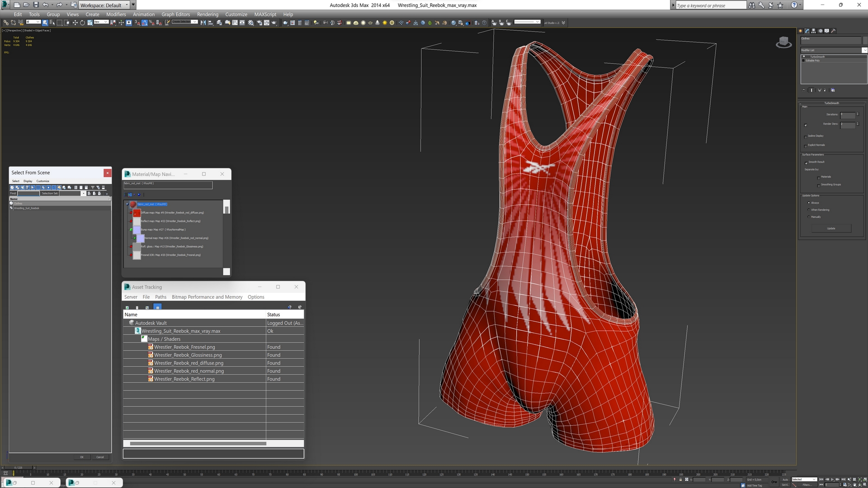Open the Graph Editors menu
The width and height of the screenshot is (868, 488).
click(x=176, y=14)
